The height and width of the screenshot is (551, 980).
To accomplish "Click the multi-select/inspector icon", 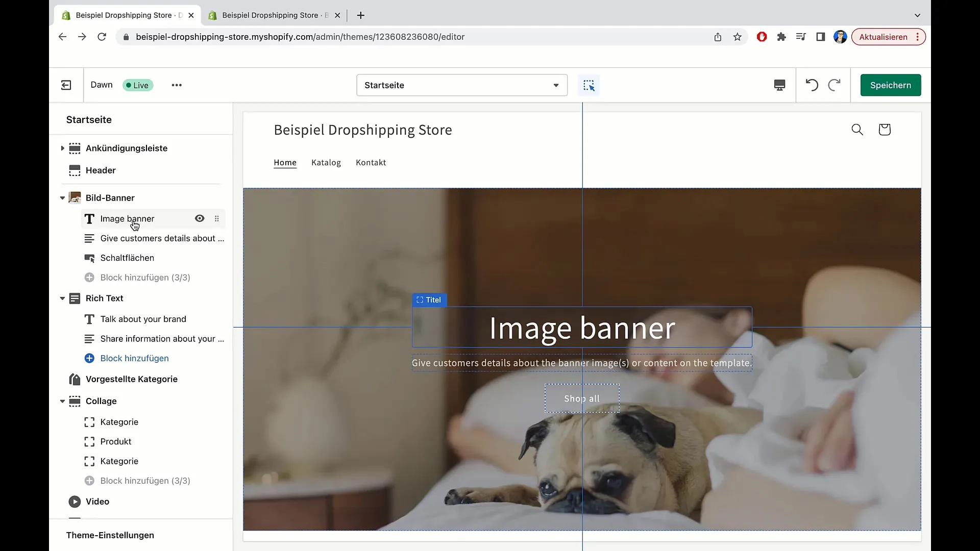I will coord(589,85).
